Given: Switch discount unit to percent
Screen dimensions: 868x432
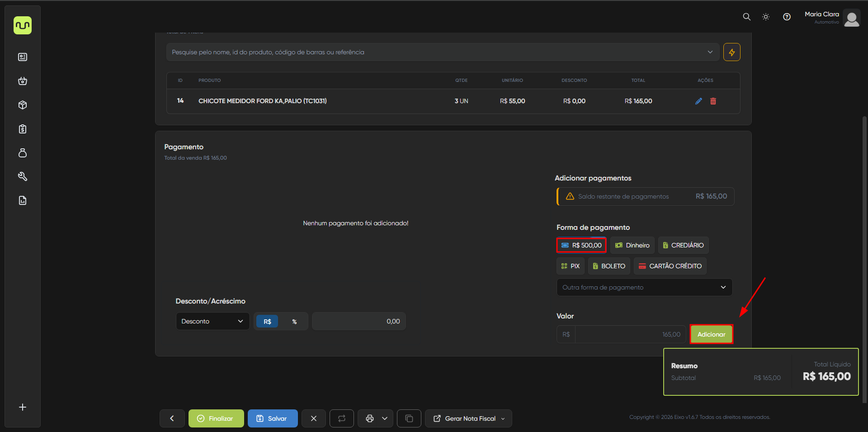Looking at the screenshot, I should click(294, 321).
